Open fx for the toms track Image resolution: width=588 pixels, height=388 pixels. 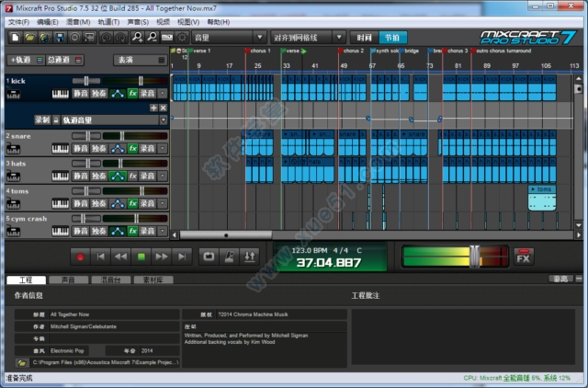point(132,203)
